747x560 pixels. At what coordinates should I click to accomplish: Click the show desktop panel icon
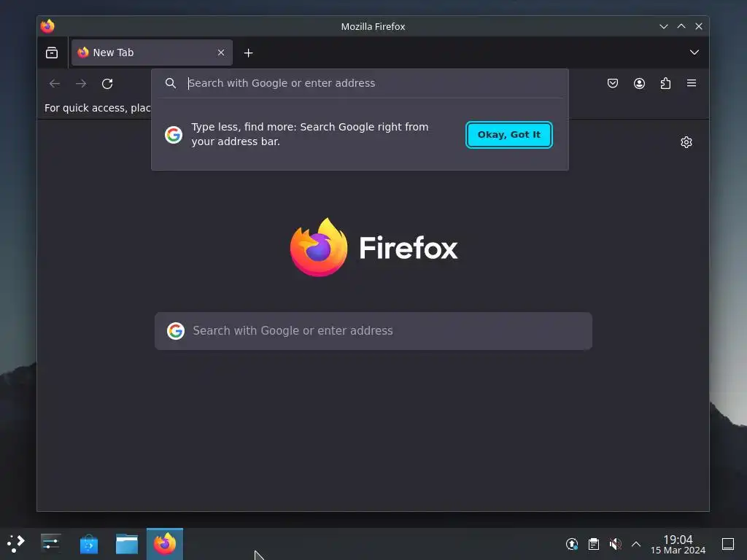pyautogui.click(x=728, y=544)
